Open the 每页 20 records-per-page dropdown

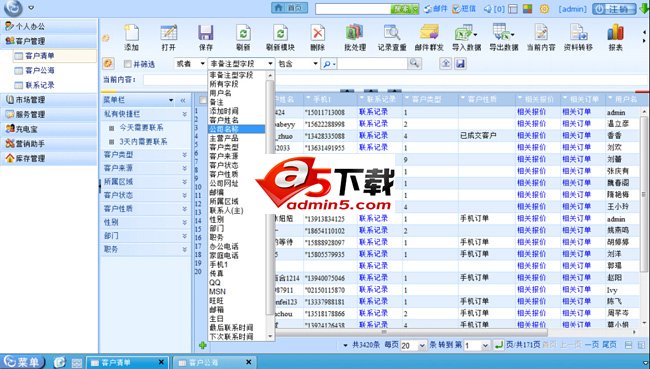click(x=413, y=345)
